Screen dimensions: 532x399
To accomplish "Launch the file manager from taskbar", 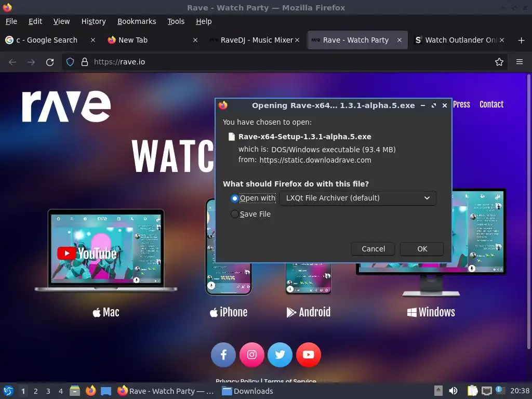I will (x=75, y=391).
